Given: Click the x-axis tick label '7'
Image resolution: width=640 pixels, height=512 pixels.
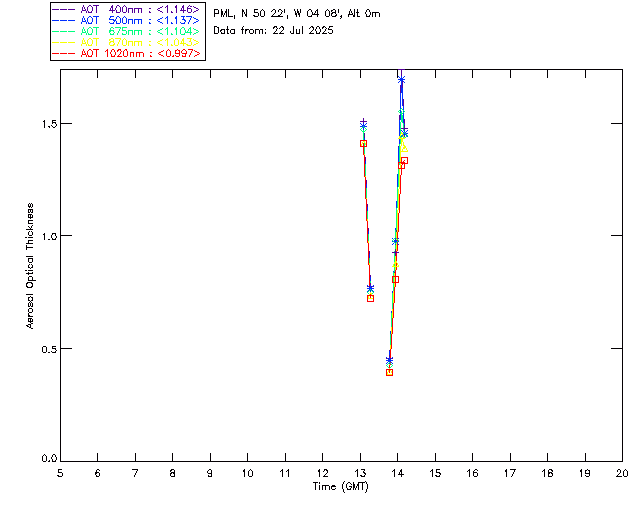Looking at the screenshot, I should 135,473.
